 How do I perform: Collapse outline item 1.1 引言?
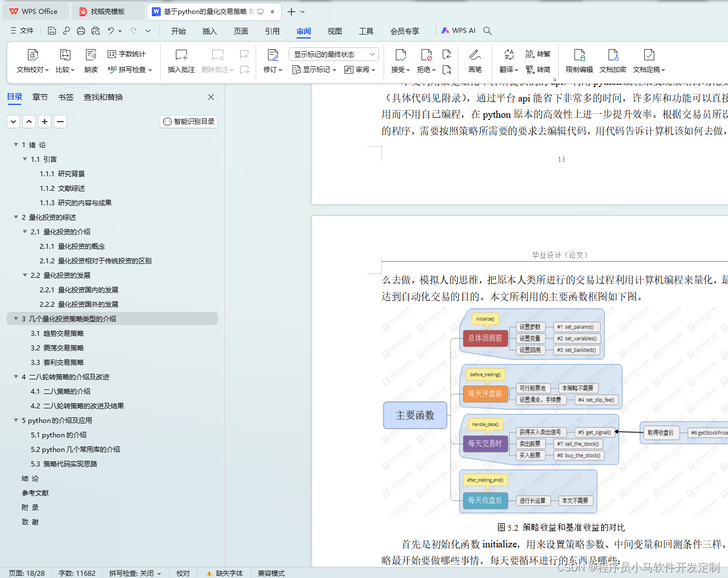click(25, 159)
